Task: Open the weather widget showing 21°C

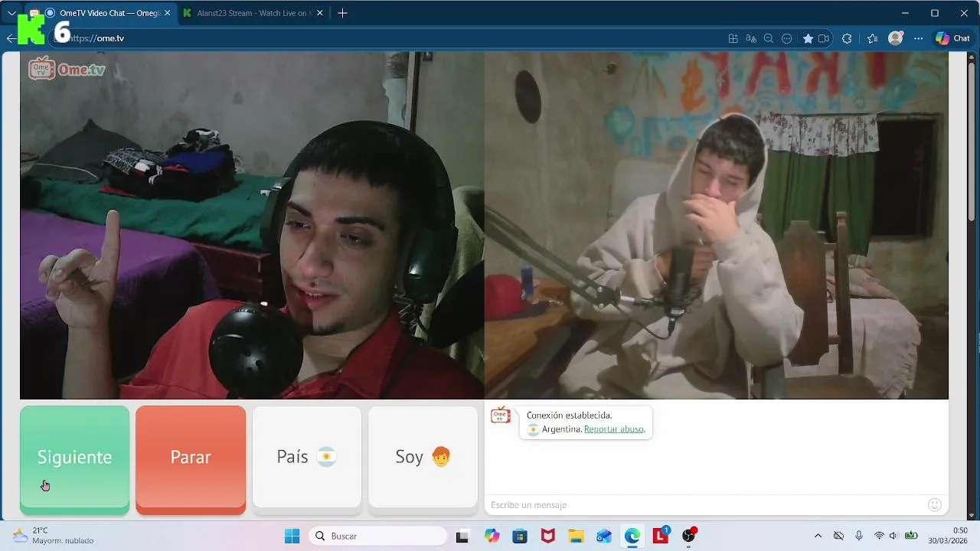Action: pos(54,536)
